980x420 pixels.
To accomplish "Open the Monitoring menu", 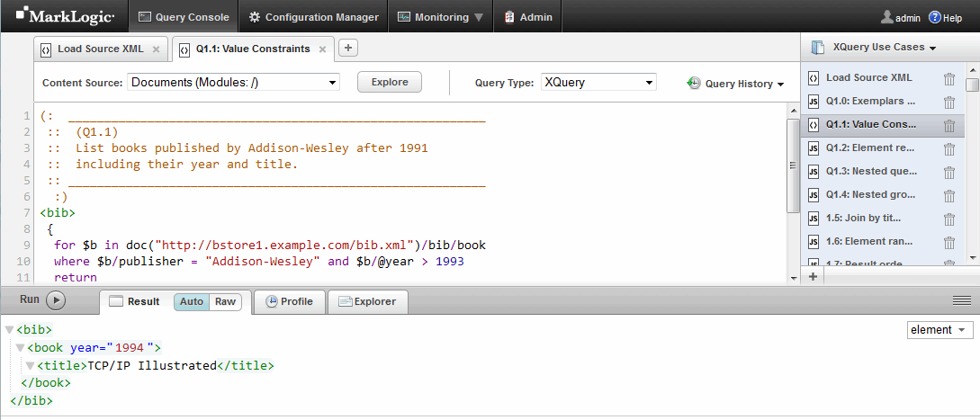I will tap(441, 17).
